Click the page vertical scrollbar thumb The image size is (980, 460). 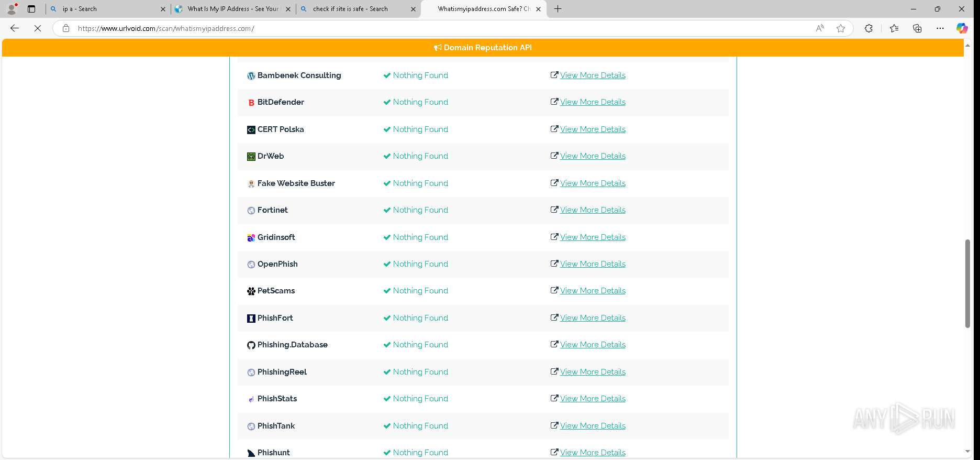click(967, 283)
